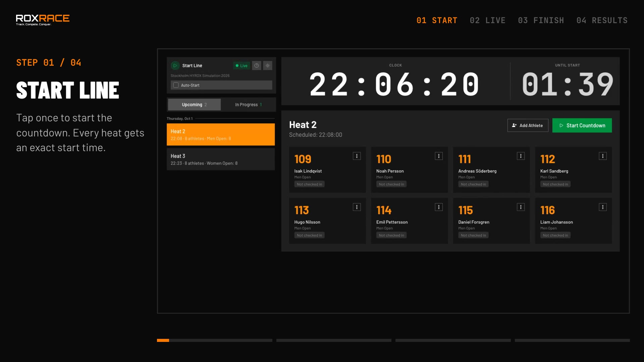
Task: Go to 04 RESULTS step
Action: tap(602, 20)
